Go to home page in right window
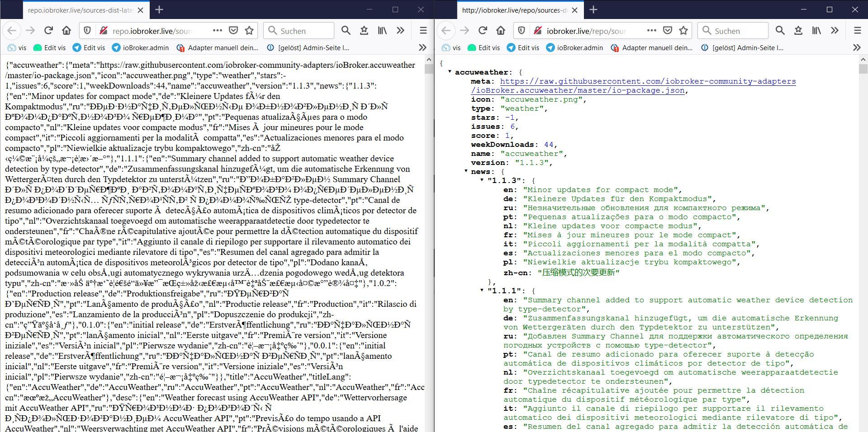The height and width of the screenshot is (432, 868). [x=501, y=31]
